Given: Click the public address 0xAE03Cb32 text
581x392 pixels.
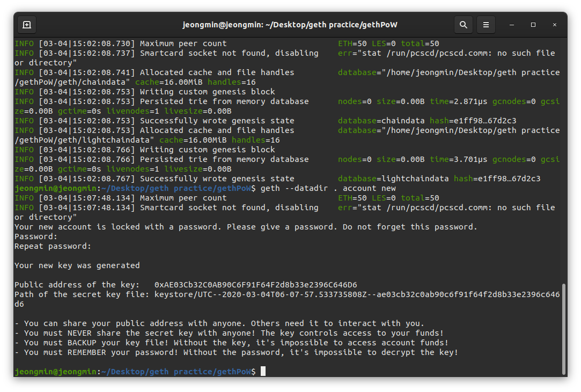Looking at the screenshot, I should point(256,285).
